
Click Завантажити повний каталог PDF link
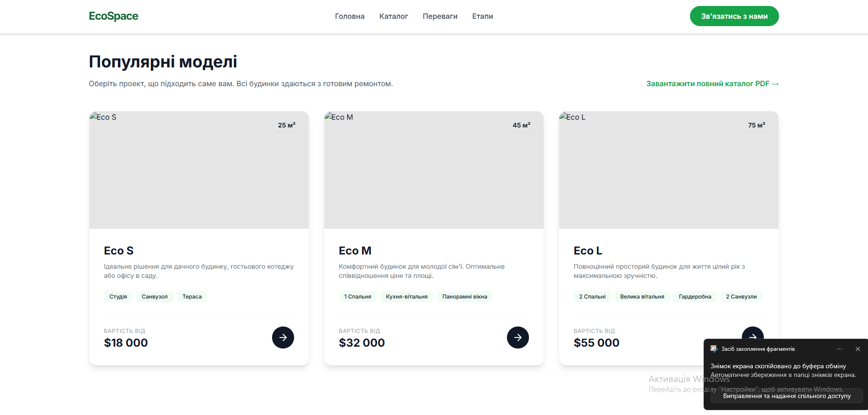coord(712,83)
